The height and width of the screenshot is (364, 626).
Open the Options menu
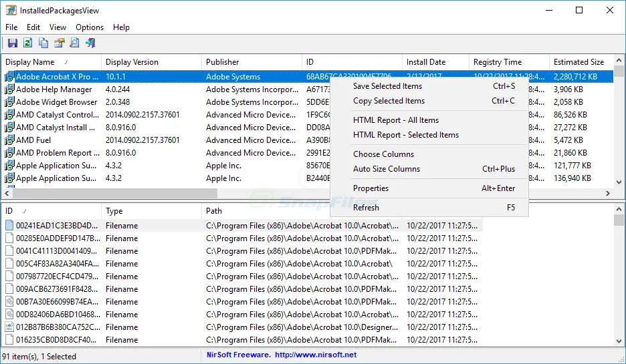point(90,27)
